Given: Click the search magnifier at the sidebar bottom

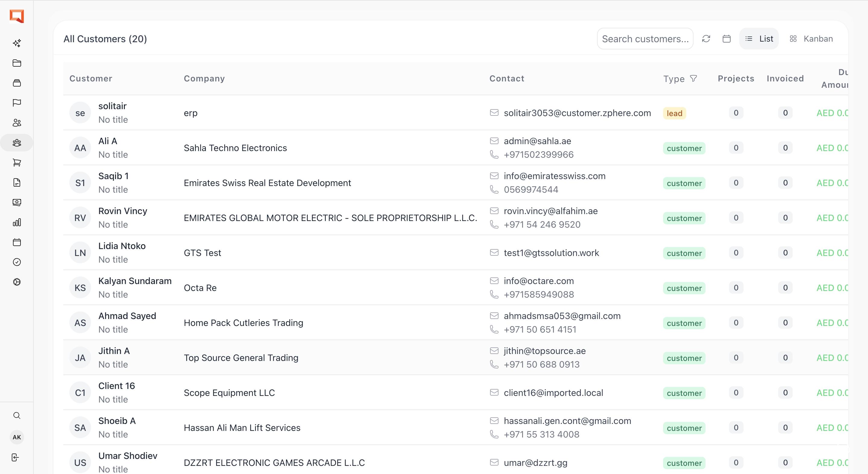Looking at the screenshot, I should pos(17,415).
